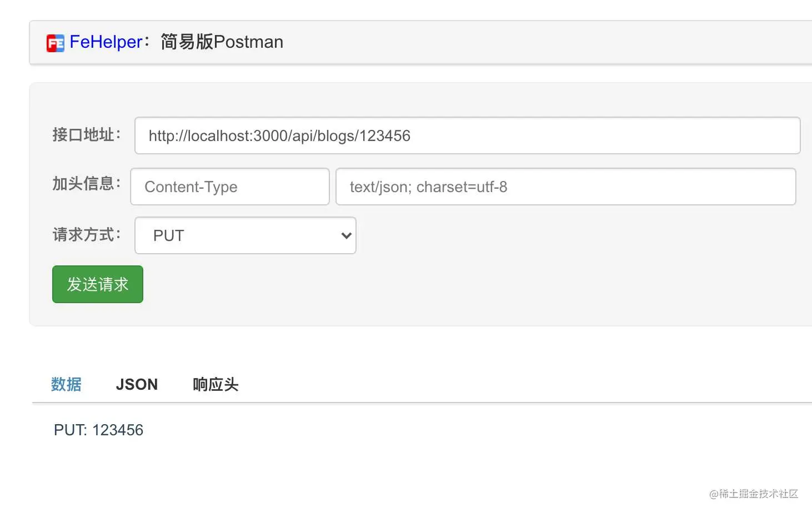This screenshot has height=513, width=812.
Task: Open the FeHelper link in header
Action: 106,42
